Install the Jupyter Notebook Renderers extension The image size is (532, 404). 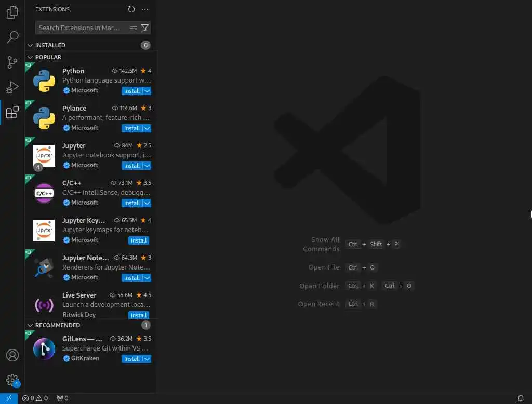click(132, 278)
